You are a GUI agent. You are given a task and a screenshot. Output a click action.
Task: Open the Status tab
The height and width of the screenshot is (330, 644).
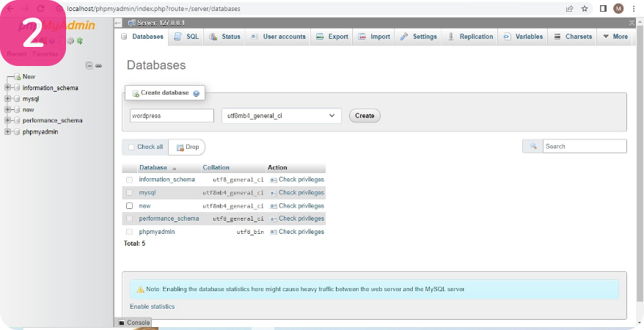224,37
